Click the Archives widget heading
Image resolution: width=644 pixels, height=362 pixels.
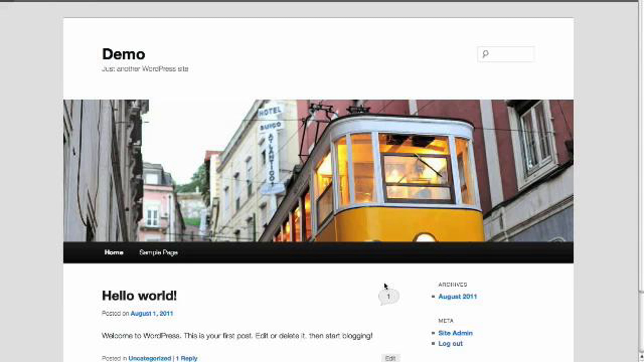coord(453,285)
